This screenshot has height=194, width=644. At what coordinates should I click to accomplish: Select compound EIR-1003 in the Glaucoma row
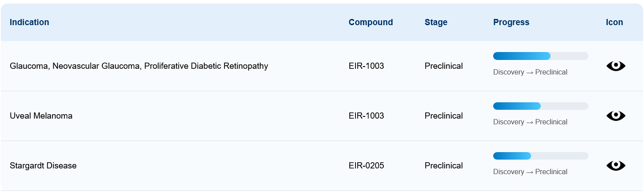point(366,66)
